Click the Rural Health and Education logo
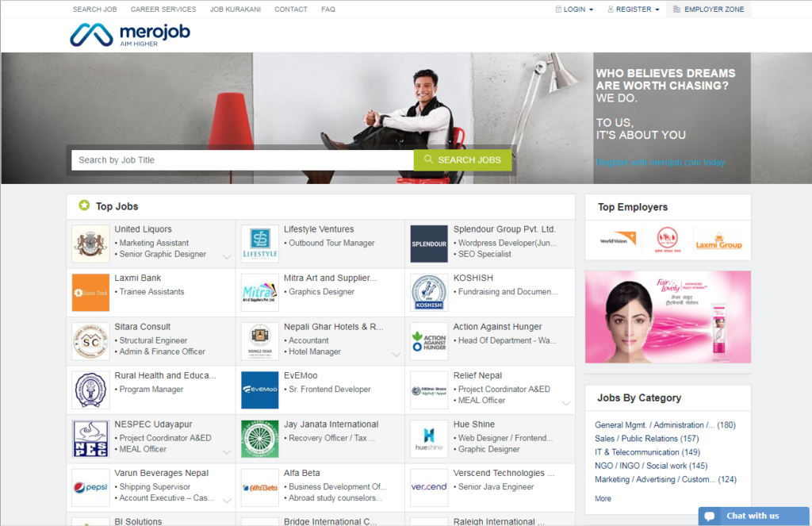The width and height of the screenshot is (812, 526). point(90,390)
